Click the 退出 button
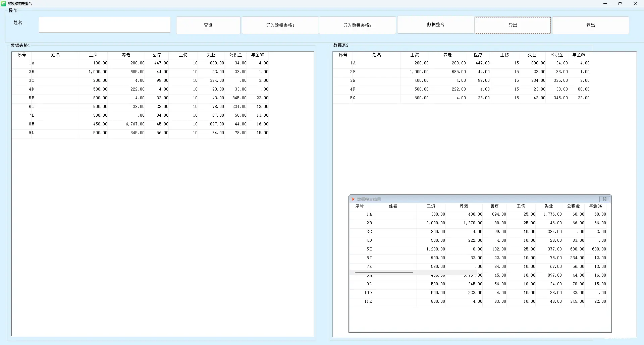 [591, 25]
